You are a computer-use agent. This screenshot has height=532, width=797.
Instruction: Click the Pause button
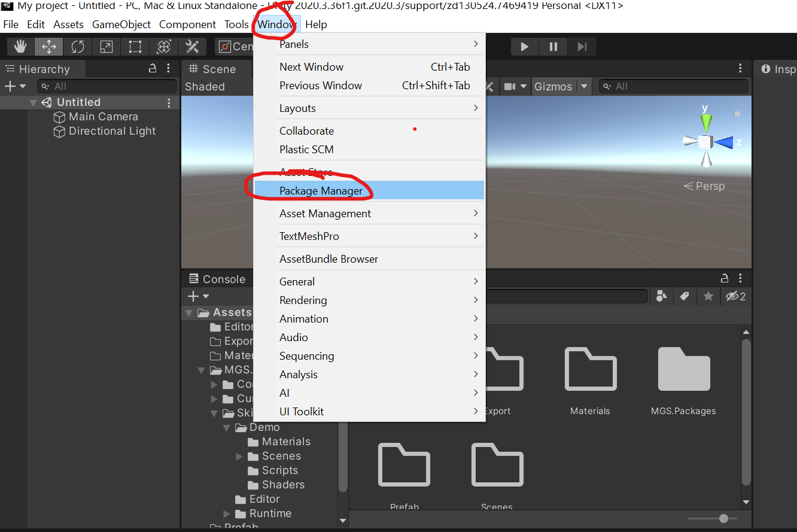[553, 47]
